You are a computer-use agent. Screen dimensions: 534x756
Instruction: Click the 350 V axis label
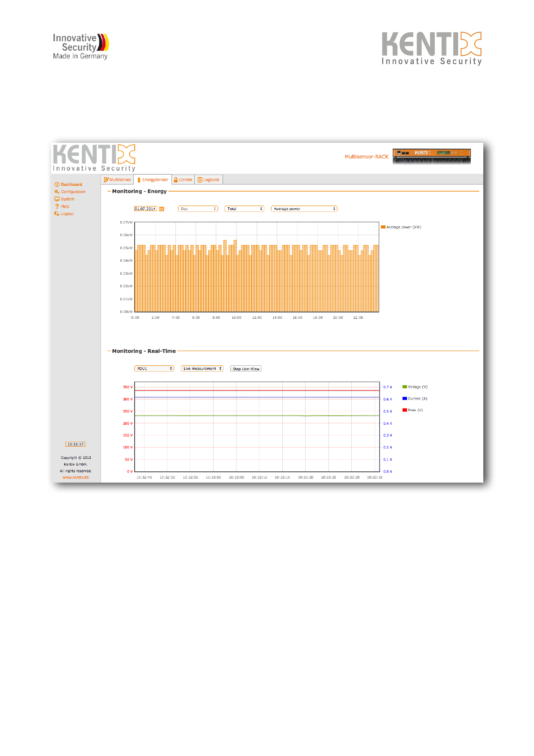(128, 387)
